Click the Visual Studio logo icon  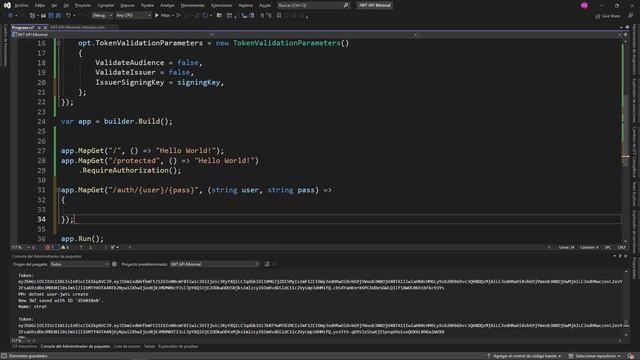point(7,5)
